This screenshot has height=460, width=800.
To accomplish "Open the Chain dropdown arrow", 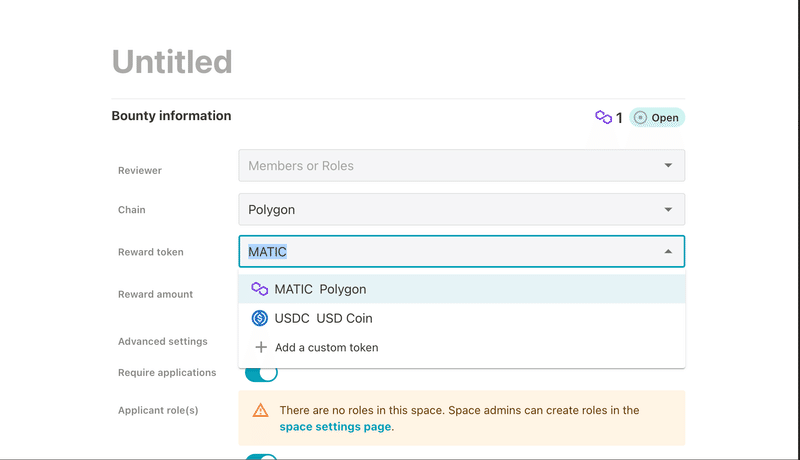I will 668,210.
